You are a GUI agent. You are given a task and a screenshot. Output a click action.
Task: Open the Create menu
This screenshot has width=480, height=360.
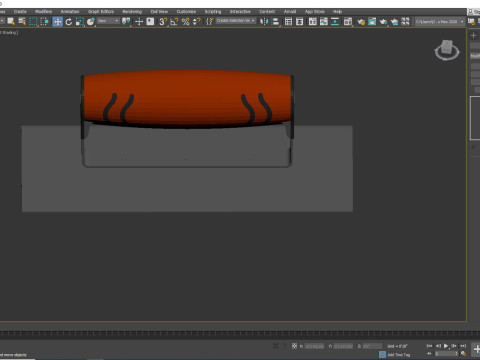(x=20, y=11)
